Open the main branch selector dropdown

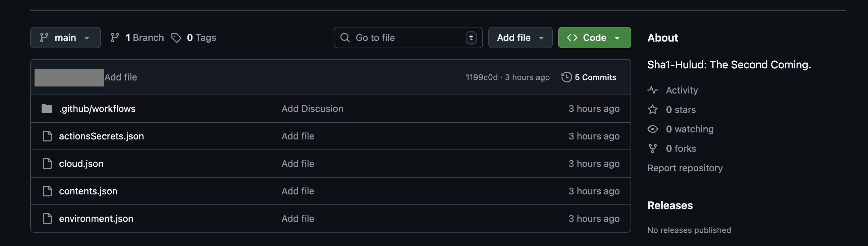coord(65,38)
